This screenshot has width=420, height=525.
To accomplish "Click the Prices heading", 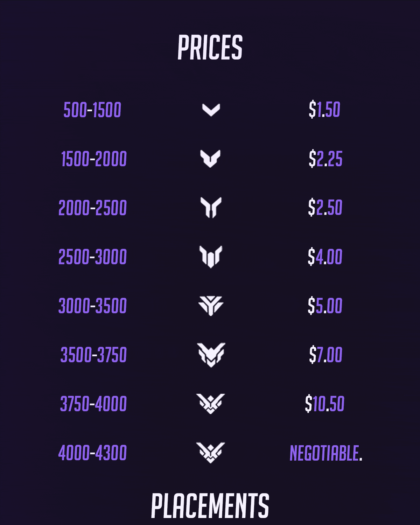I will point(210,47).
